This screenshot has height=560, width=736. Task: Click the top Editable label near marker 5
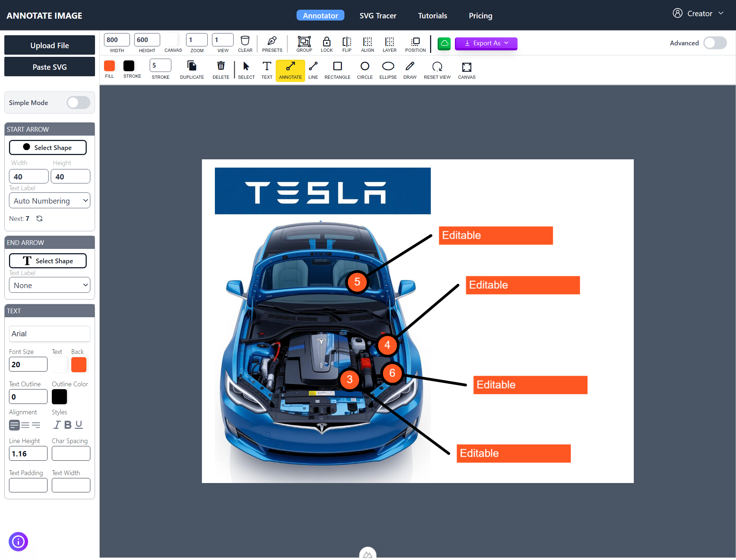click(x=496, y=235)
